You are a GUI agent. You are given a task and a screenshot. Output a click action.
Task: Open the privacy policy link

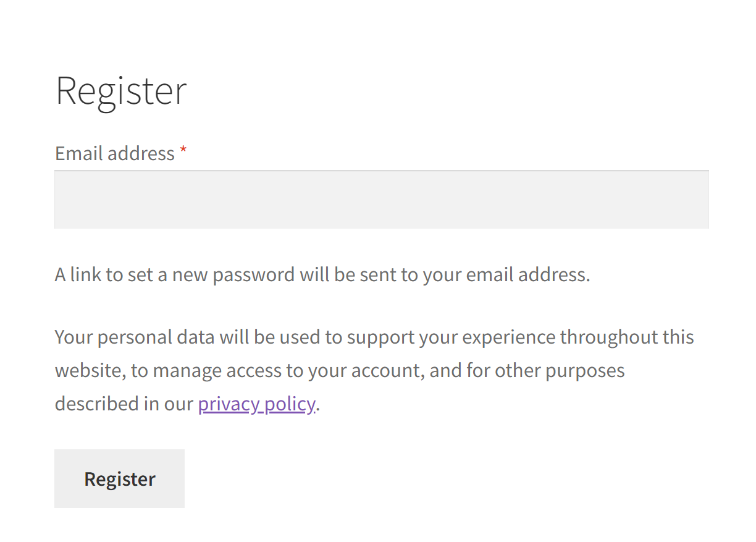(256, 404)
